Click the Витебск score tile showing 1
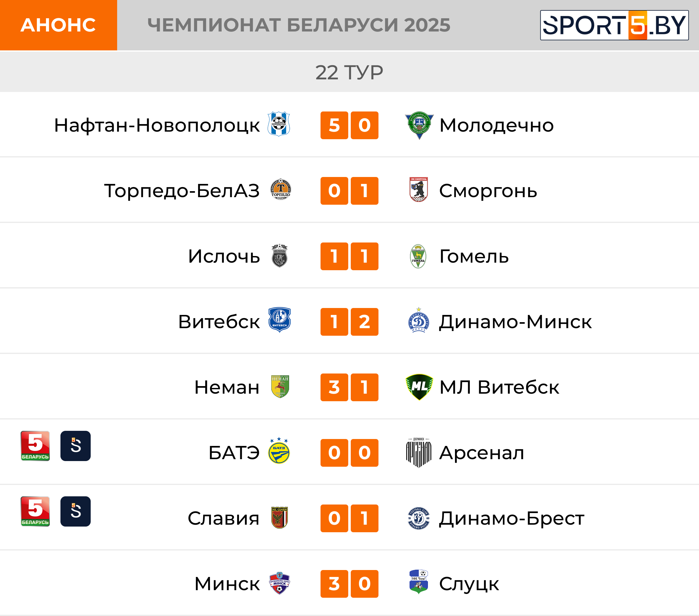The image size is (699, 616). (x=334, y=322)
